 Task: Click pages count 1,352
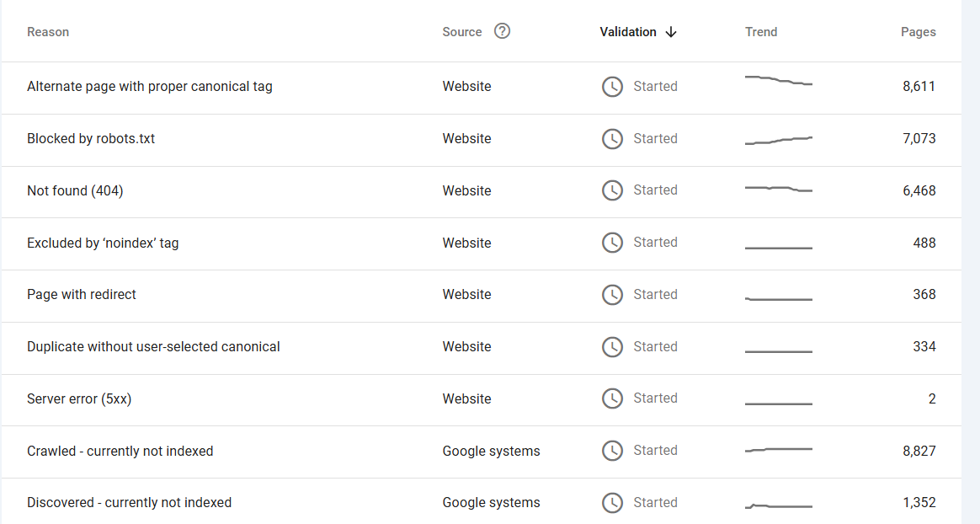tap(919, 503)
